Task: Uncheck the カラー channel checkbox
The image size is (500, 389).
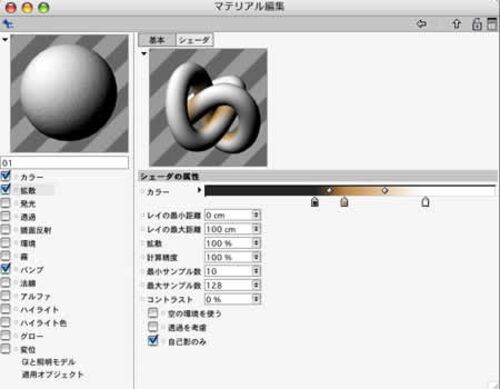Action: click(6, 176)
